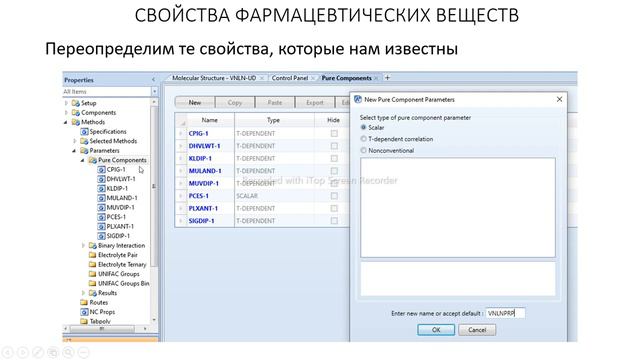Tick the Hide checkbox for DHVLWT-1
640x360 pixels.
pyautogui.click(x=334, y=146)
